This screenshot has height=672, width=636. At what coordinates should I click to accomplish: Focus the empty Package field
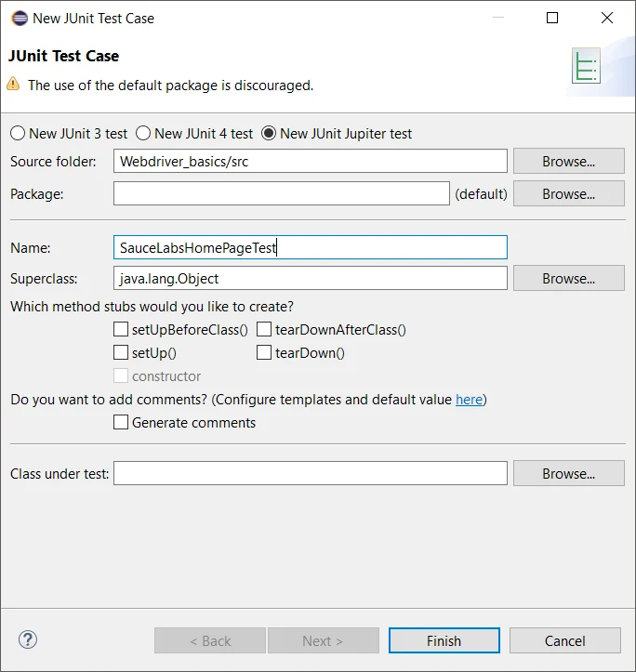[x=282, y=193]
